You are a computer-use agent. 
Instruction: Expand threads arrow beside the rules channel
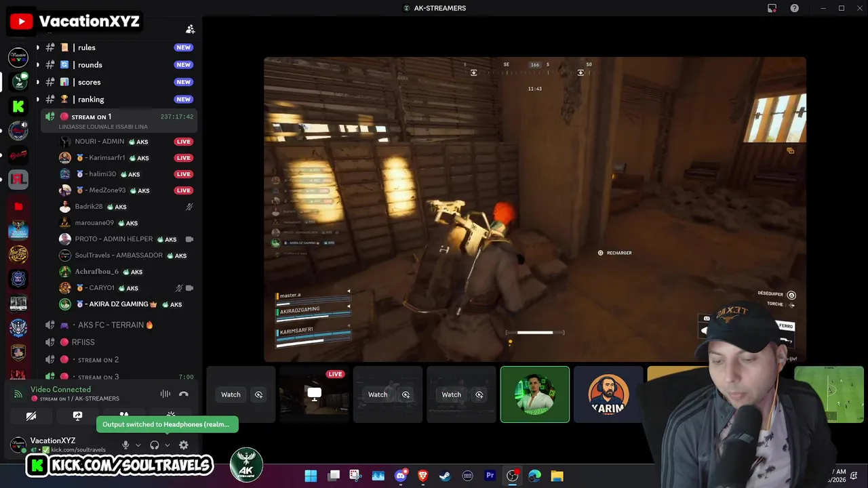(37, 47)
